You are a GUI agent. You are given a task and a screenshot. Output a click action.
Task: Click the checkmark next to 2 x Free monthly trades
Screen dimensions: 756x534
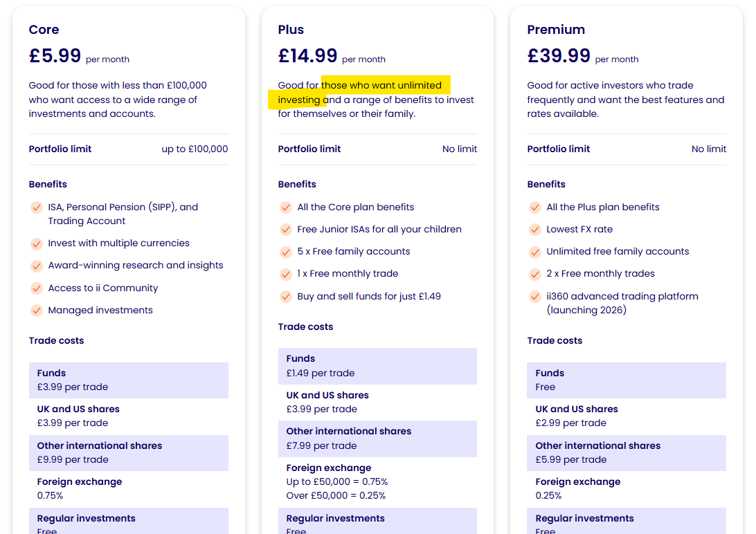[x=535, y=274]
